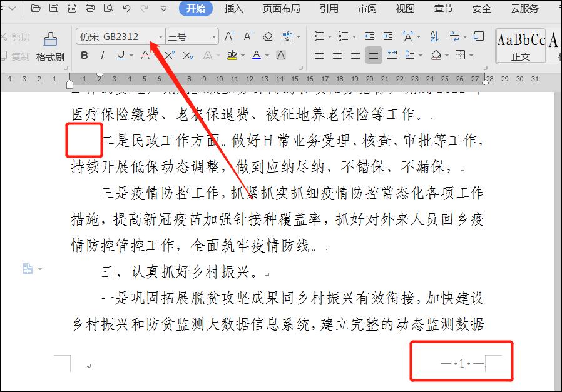Clear formatting with the eraser icon
The image size is (562, 392).
click(x=267, y=36)
